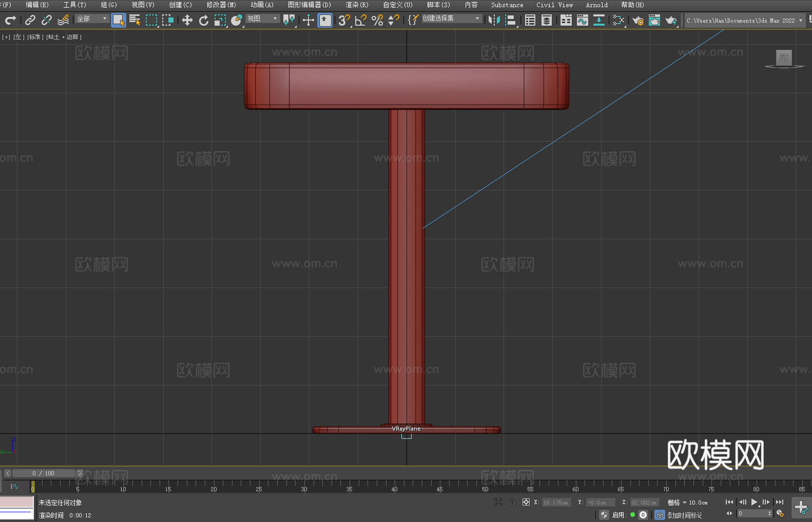The width and height of the screenshot is (812, 522).
Task: Activate the Rotate tool
Action: (x=204, y=21)
